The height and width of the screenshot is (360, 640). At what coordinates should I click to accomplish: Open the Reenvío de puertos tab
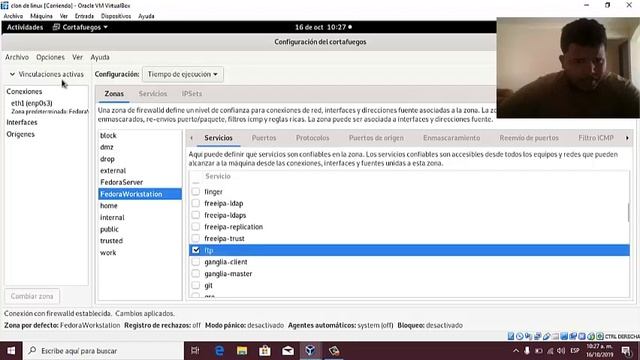tap(529, 138)
